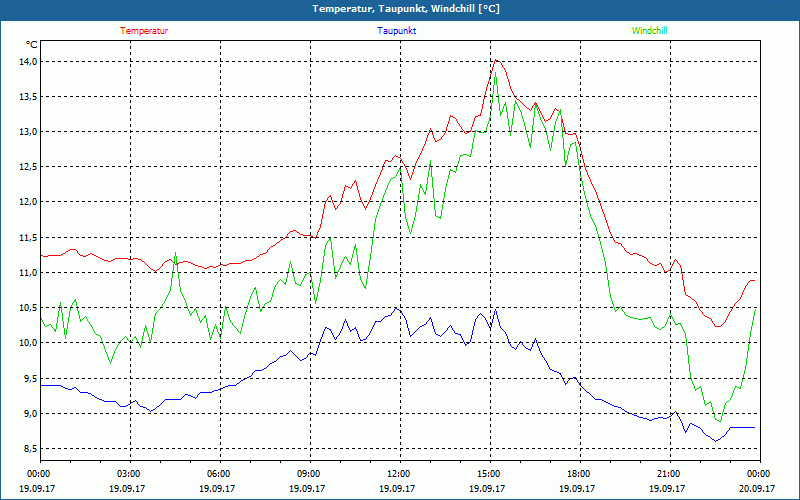
Task: Click the 06:00 time axis label
Action: coord(220,474)
